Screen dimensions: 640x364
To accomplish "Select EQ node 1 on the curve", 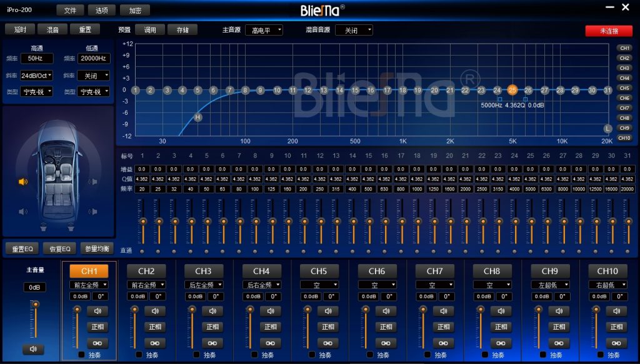I will tap(136, 90).
